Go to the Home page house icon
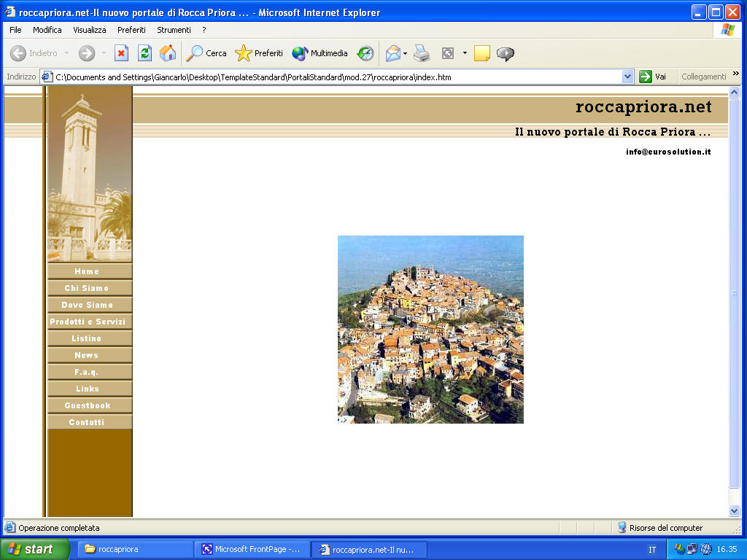 [168, 53]
